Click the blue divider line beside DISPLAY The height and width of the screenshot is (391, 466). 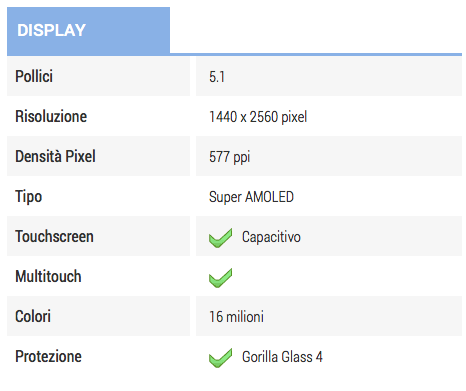pos(316,54)
